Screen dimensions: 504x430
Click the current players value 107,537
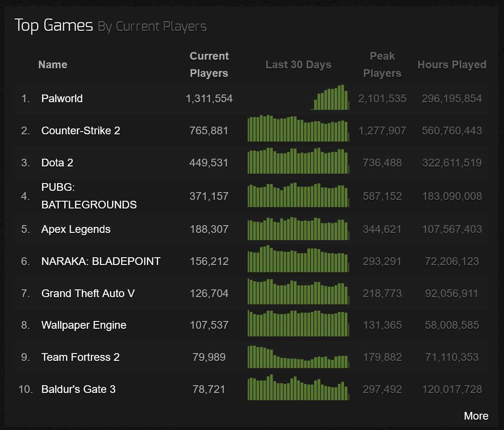point(209,325)
